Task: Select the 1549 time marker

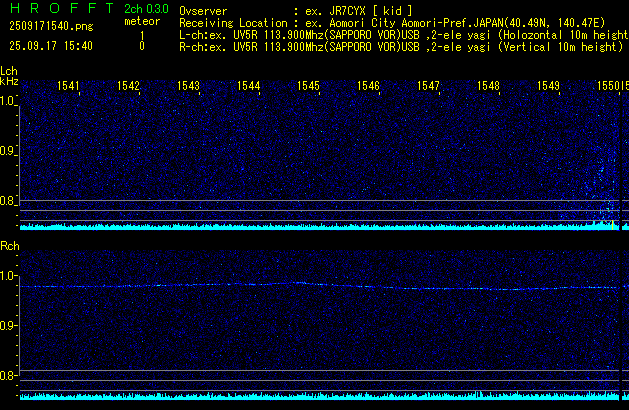Action: pos(548,86)
